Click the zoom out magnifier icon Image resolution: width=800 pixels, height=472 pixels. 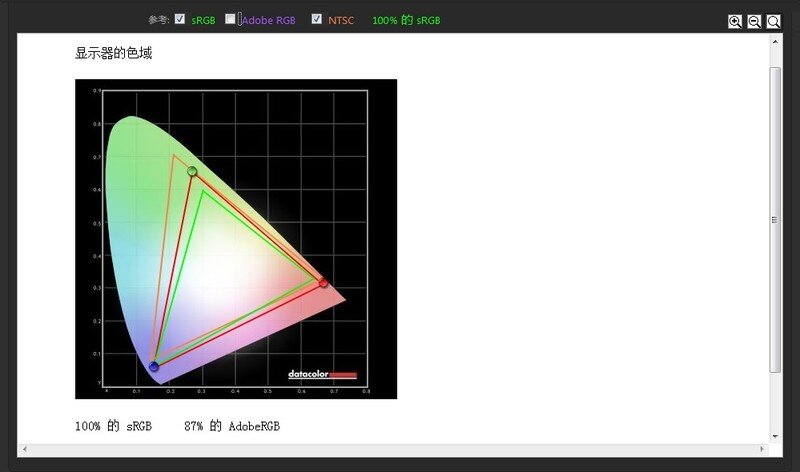pos(754,21)
